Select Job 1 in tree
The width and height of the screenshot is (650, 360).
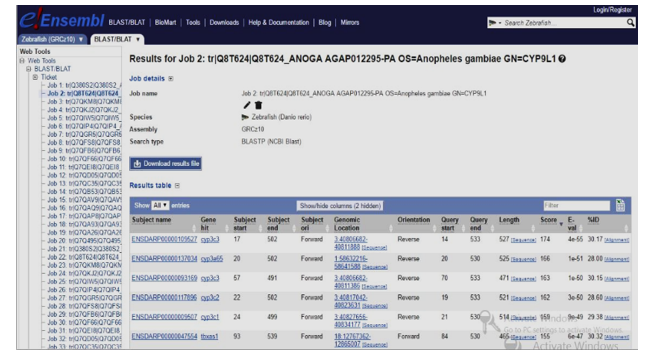(x=84, y=85)
